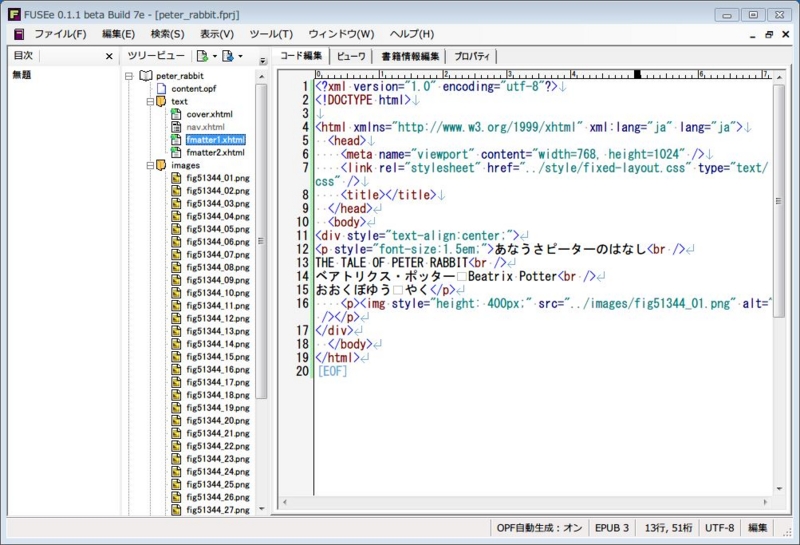Click tree view scroll down arrow
800x545 pixels.
pos(261,509)
